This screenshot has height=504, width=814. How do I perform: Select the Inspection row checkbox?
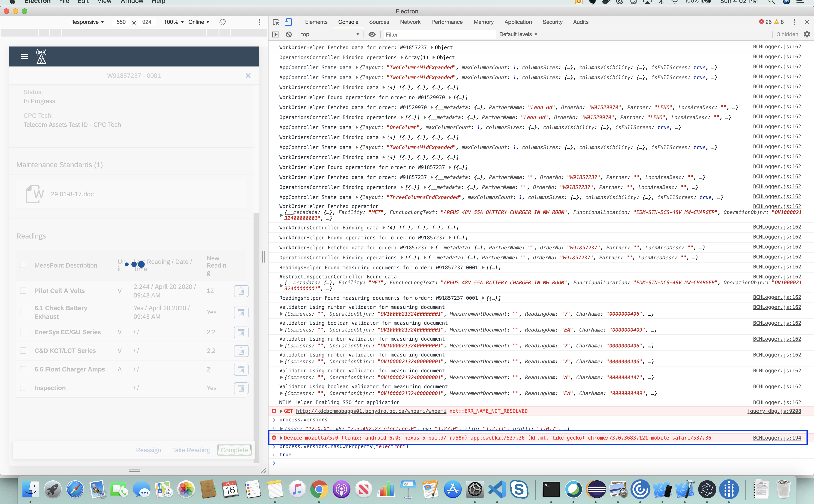(x=23, y=388)
